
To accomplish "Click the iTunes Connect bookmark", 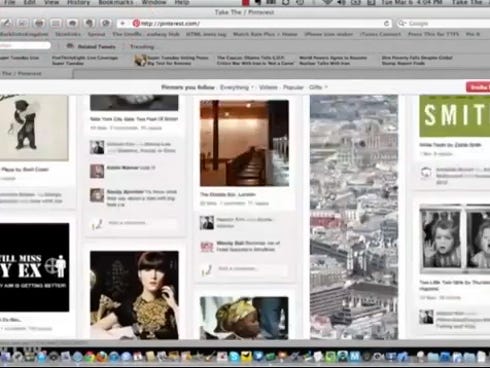I will [x=380, y=34].
